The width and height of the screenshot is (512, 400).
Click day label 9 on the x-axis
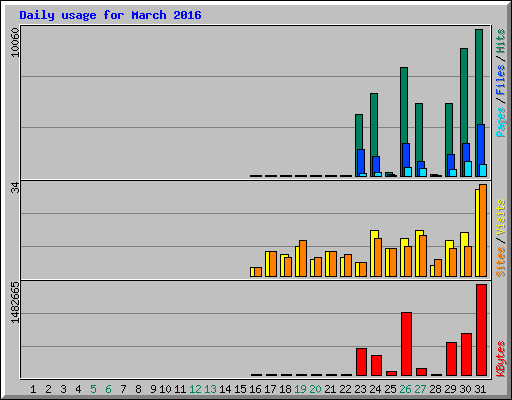coord(153,389)
